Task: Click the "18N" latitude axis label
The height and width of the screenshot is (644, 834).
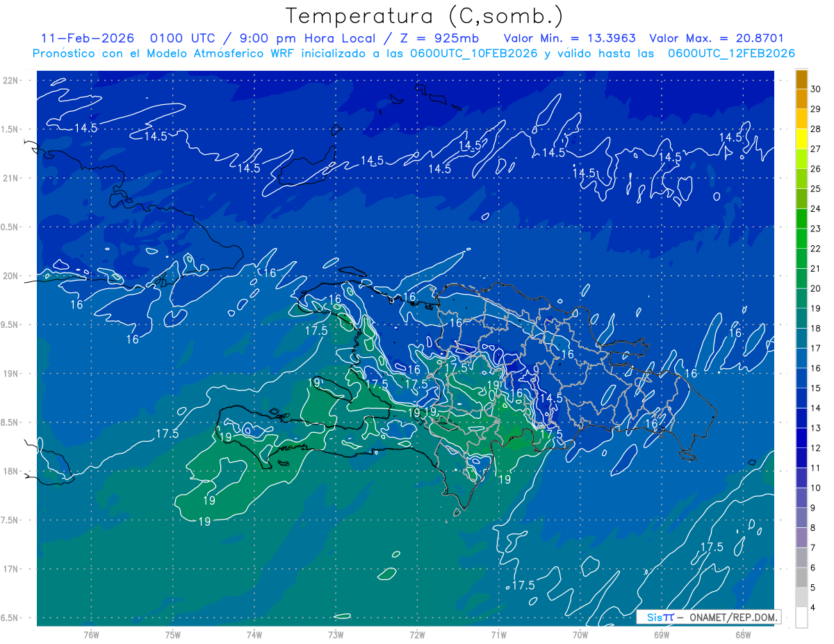Action: coord(10,472)
